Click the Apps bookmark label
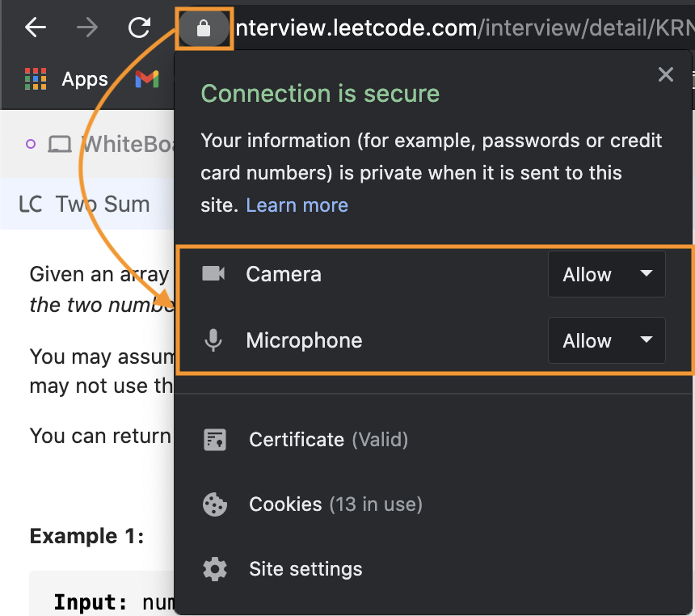This screenshot has height=616, width=695. tap(85, 79)
